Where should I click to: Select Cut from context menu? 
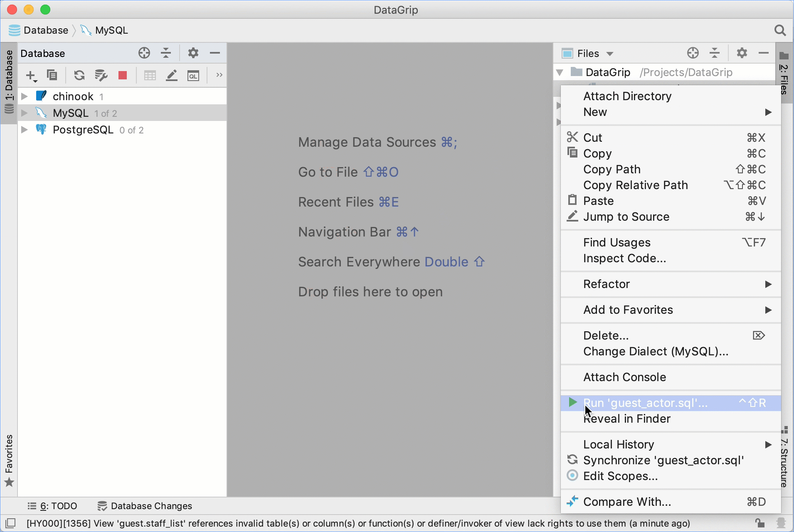pyautogui.click(x=671, y=138)
